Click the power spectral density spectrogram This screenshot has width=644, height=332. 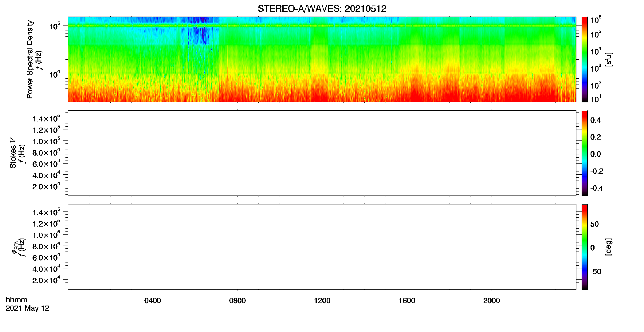point(322,59)
